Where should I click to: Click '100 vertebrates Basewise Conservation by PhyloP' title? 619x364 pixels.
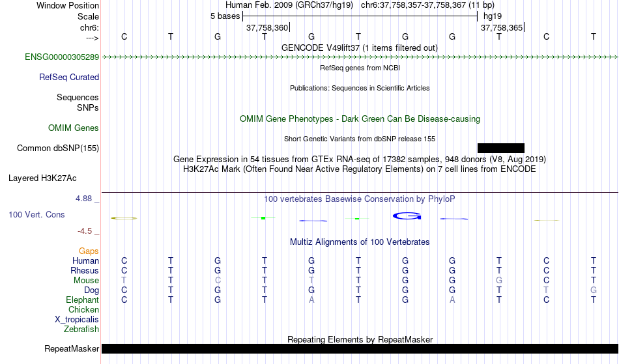point(359,199)
